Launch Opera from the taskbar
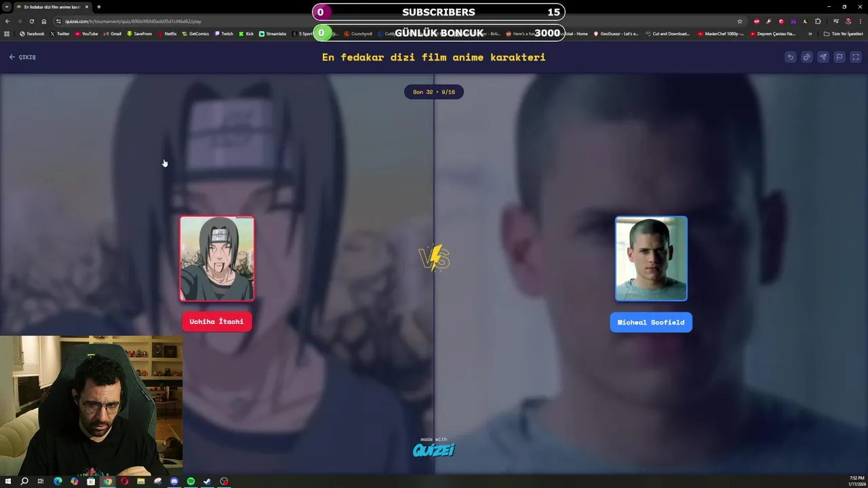 coord(124,481)
